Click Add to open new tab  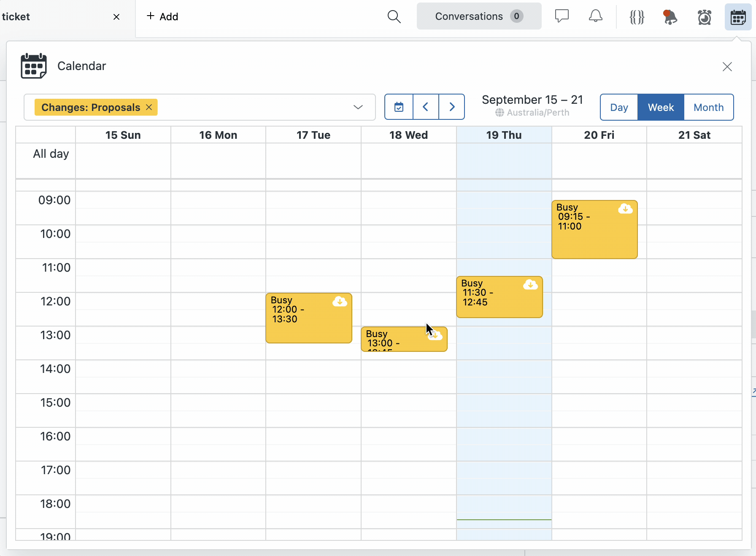162,16
